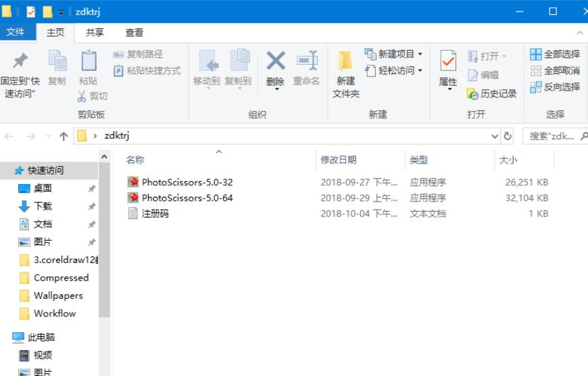
Task: Open recent locations dropdown arrow
Action: 48,136
